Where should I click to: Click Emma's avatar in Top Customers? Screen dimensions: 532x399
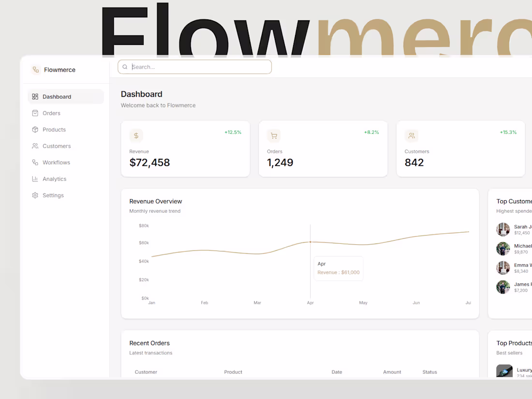click(x=503, y=267)
